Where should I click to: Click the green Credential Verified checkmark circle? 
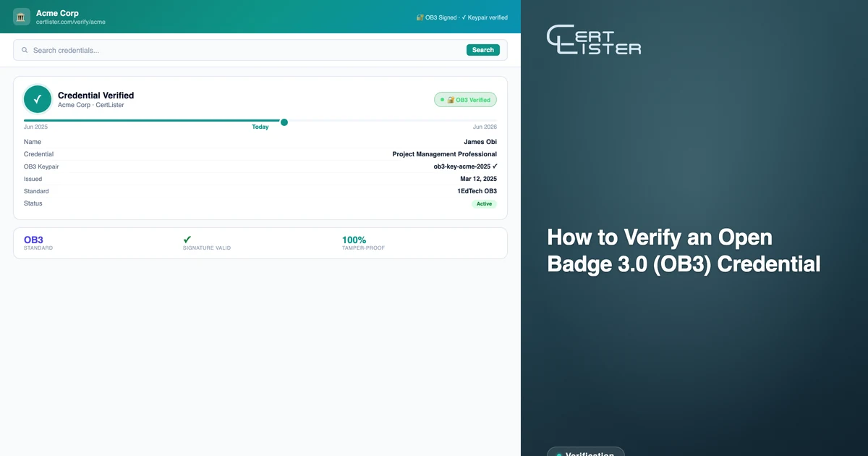coord(38,100)
